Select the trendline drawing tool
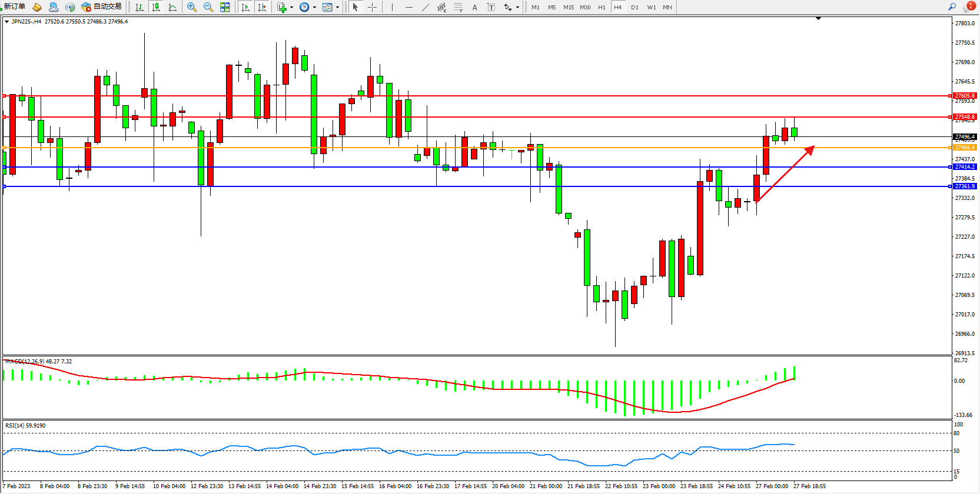 coord(426,7)
